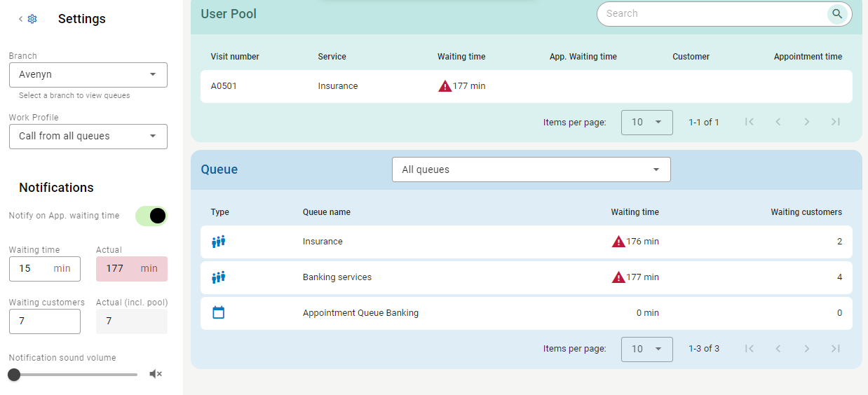
Task: Change User Pool items per page dropdown
Action: pyautogui.click(x=646, y=123)
